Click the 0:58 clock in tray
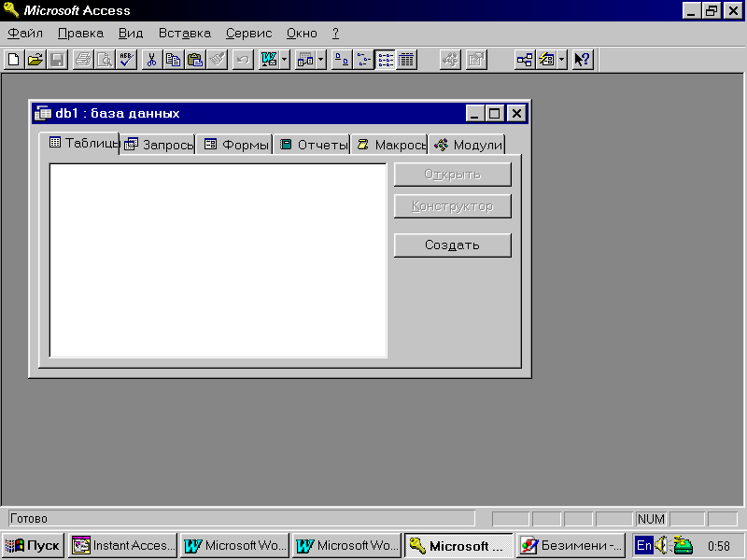This screenshot has width=747, height=560. pos(718,546)
